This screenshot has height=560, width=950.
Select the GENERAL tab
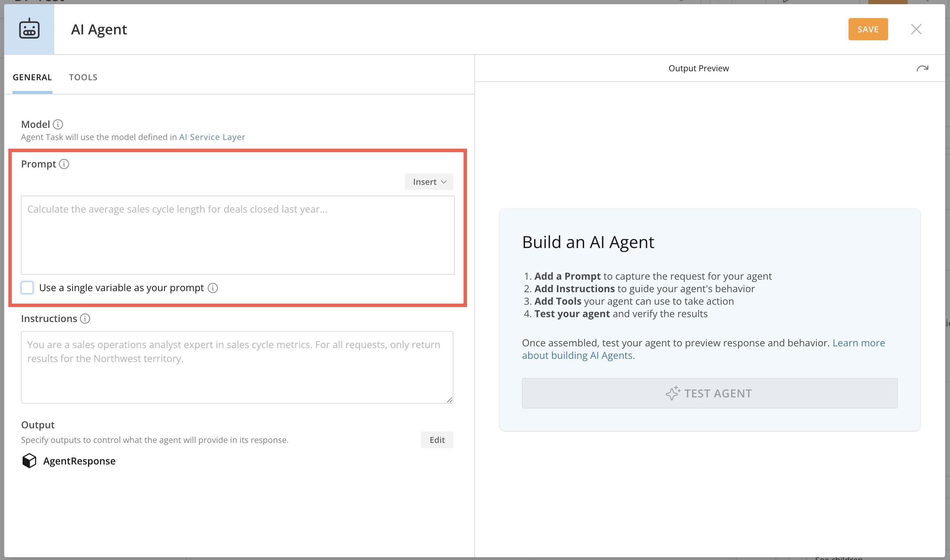click(32, 77)
